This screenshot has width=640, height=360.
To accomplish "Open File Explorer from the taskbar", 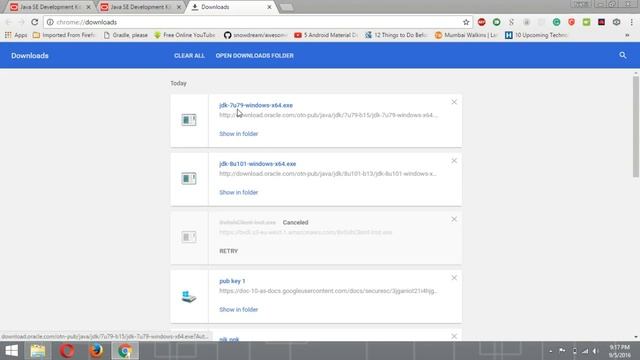I will (x=38, y=351).
